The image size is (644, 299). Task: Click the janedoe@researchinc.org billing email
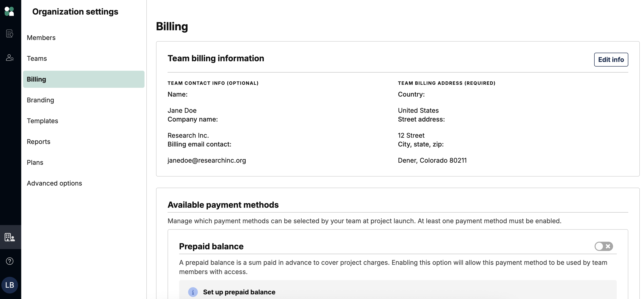(207, 160)
